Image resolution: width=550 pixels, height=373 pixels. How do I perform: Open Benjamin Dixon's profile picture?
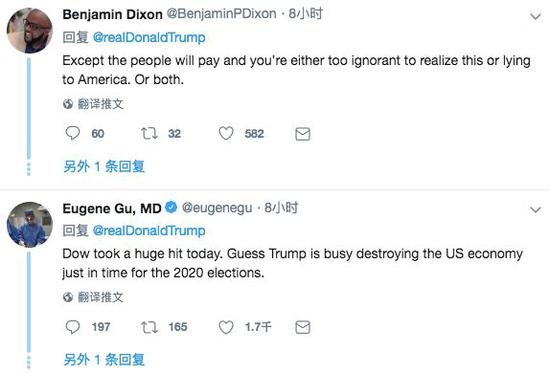click(30, 31)
